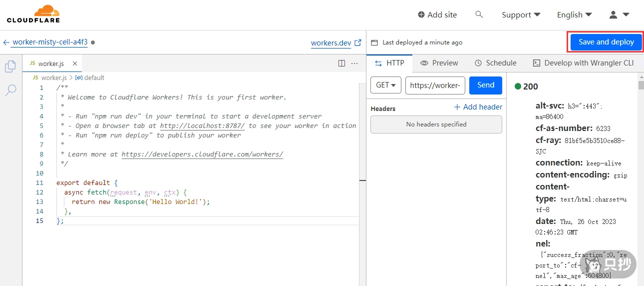Switch to the Preview tab
The image size is (644, 286).
pos(439,63)
